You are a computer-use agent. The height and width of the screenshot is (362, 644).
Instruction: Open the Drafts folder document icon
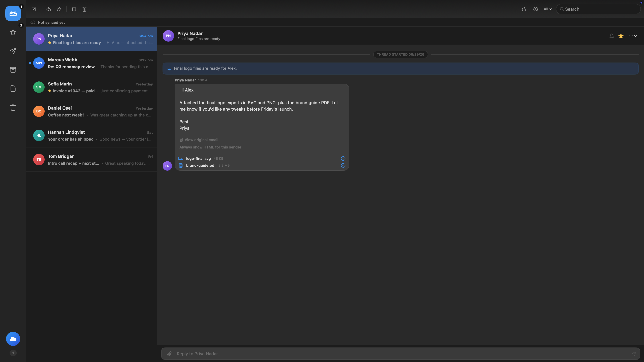coord(13,88)
